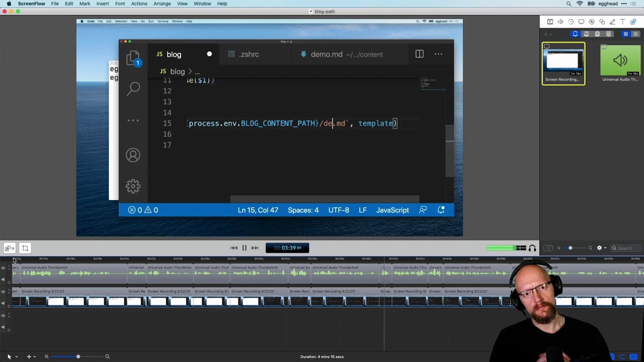Open the Video Motion inspector tab
This screenshot has height=362, width=644.
pyautogui.click(x=571, y=22)
